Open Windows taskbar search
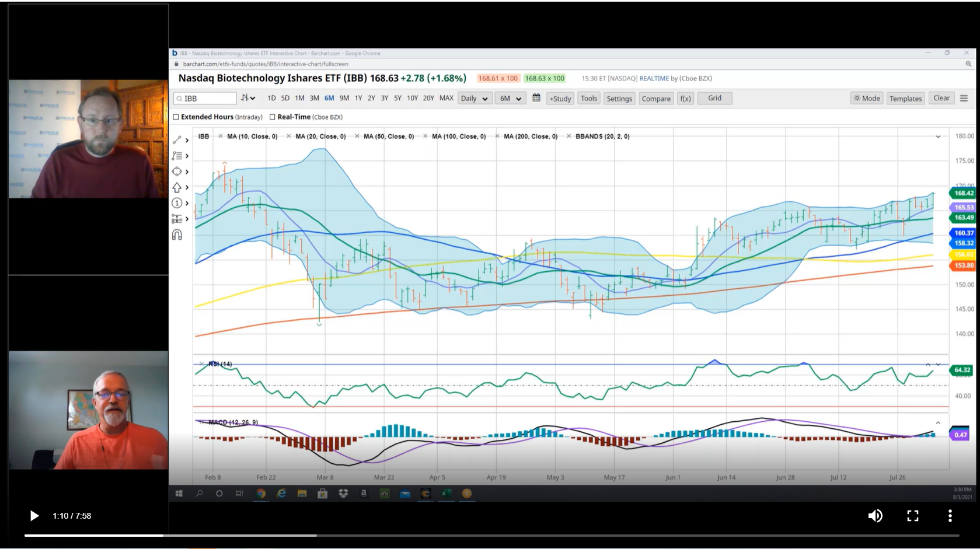Image resolution: width=980 pixels, height=549 pixels. 199,494
